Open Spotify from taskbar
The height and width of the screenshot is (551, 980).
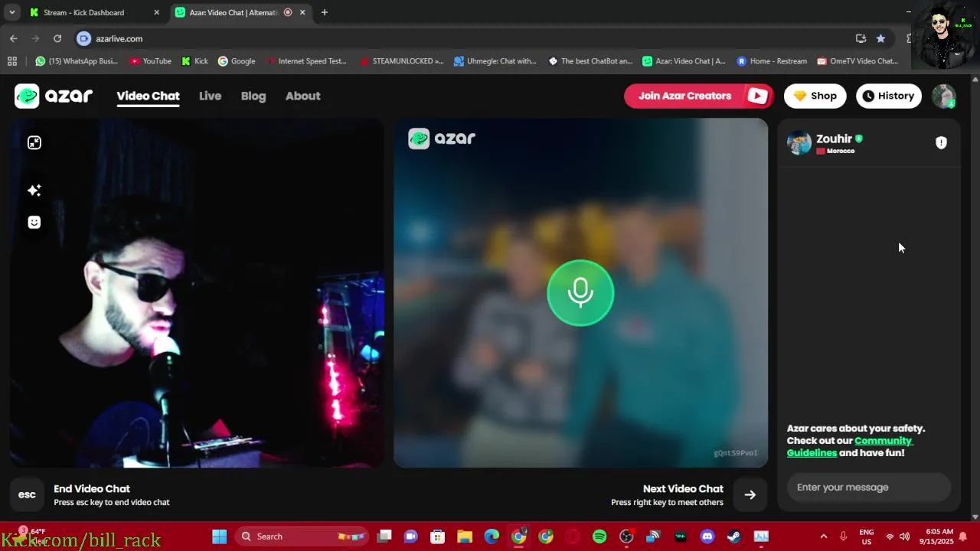point(599,536)
